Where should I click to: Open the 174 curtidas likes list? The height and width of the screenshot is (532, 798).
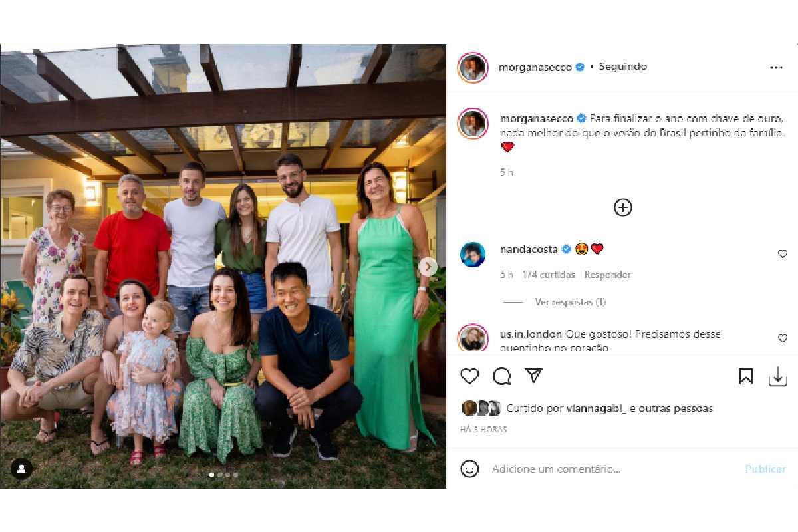(x=549, y=275)
